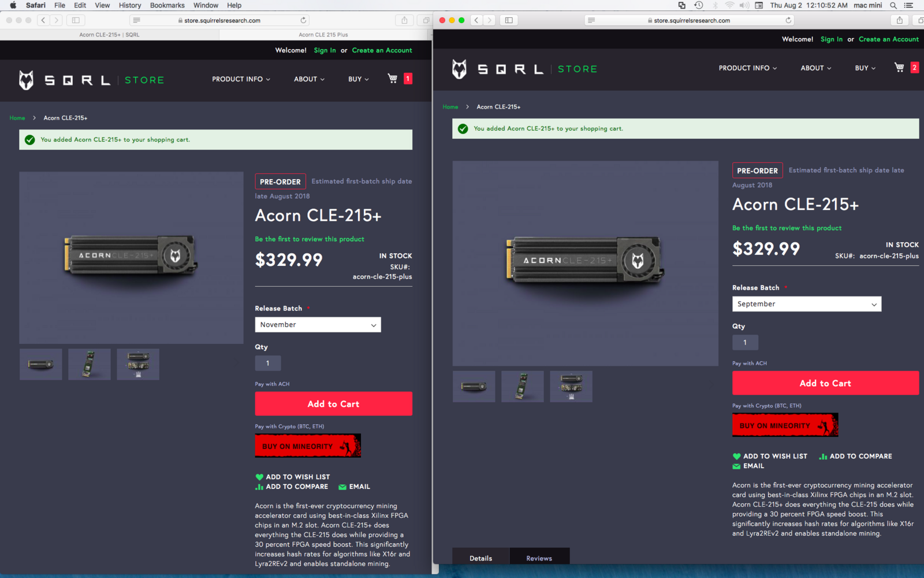Click Add to Compare in right window

[x=855, y=456]
